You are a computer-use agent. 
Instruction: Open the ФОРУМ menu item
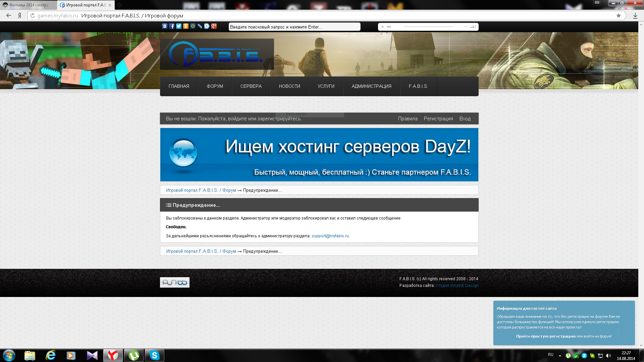(215, 86)
